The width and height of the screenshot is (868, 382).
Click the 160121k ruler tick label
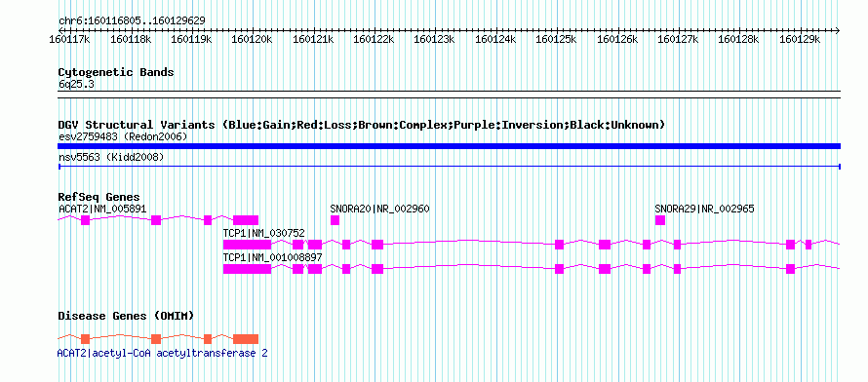point(313,40)
